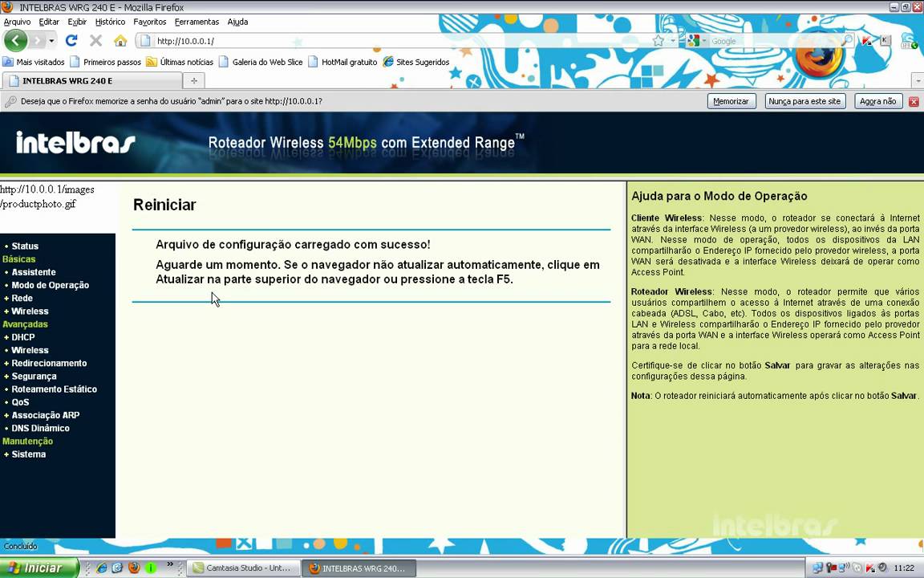The height and width of the screenshot is (578, 924).
Task: Expand the Associação ARP menu item
Action: coord(46,414)
